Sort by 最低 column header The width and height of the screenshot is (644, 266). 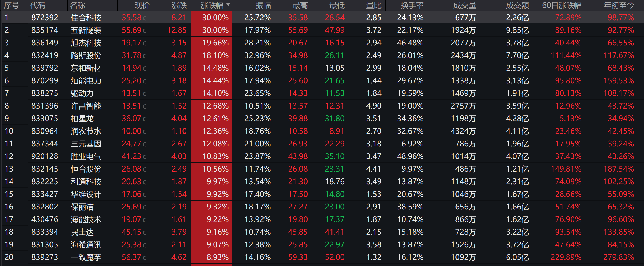(x=337, y=5)
